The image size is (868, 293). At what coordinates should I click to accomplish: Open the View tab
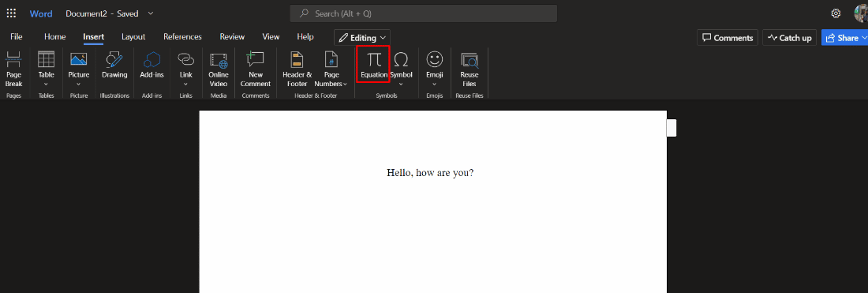(x=271, y=37)
